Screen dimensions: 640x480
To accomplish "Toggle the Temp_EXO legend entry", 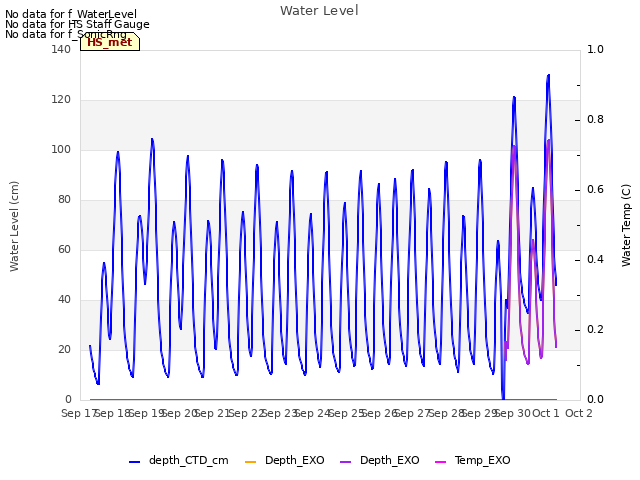I will (x=473, y=460).
